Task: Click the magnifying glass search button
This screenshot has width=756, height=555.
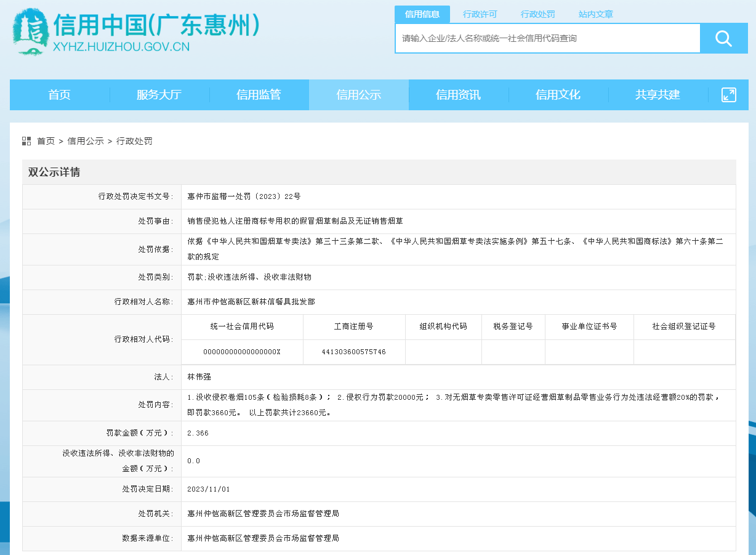Action: coord(723,39)
